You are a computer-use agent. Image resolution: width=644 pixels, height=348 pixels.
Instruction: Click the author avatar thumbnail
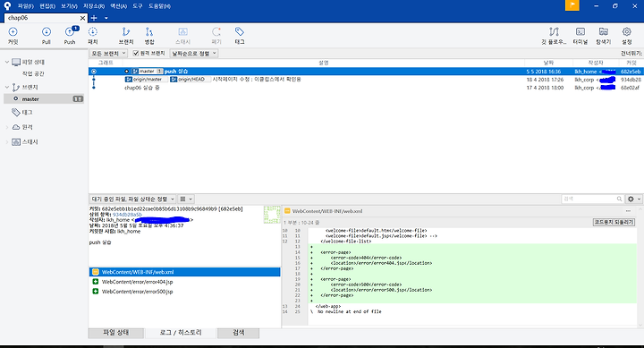click(x=272, y=215)
